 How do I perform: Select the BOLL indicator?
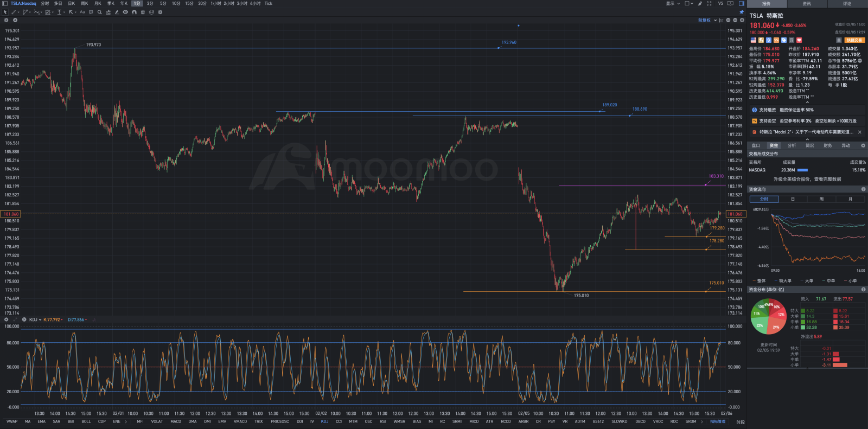(86, 421)
